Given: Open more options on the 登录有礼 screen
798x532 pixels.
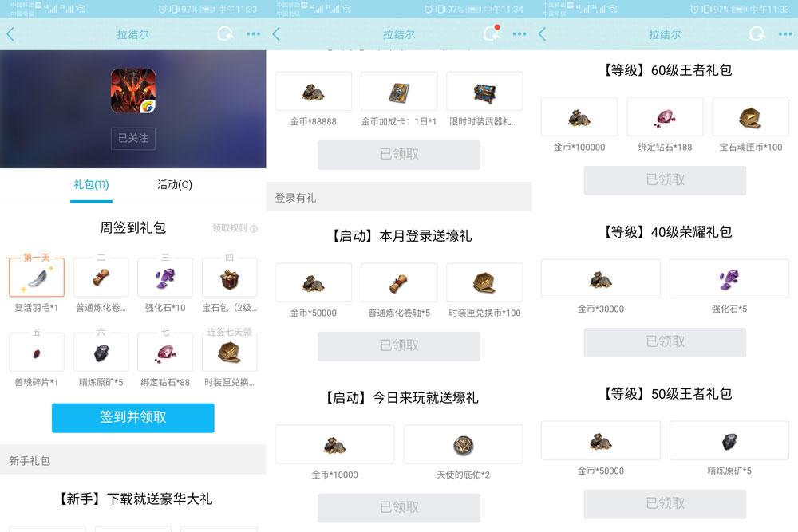Looking at the screenshot, I should 519,34.
